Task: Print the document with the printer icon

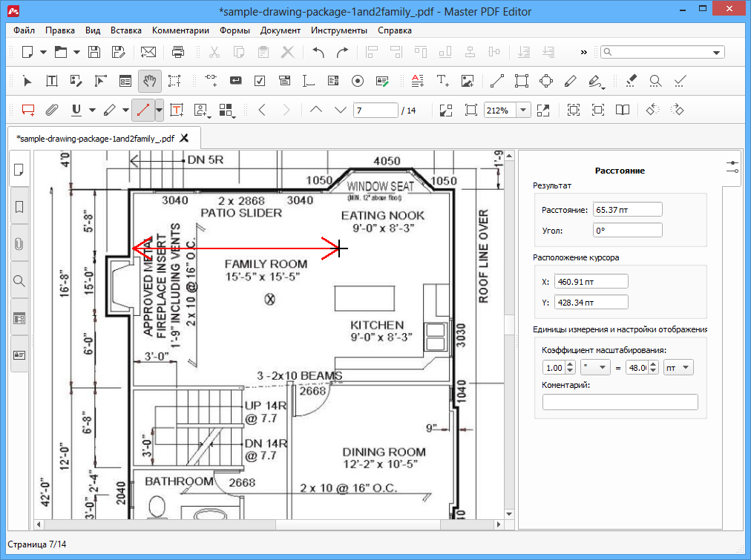Action: pos(178,52)
